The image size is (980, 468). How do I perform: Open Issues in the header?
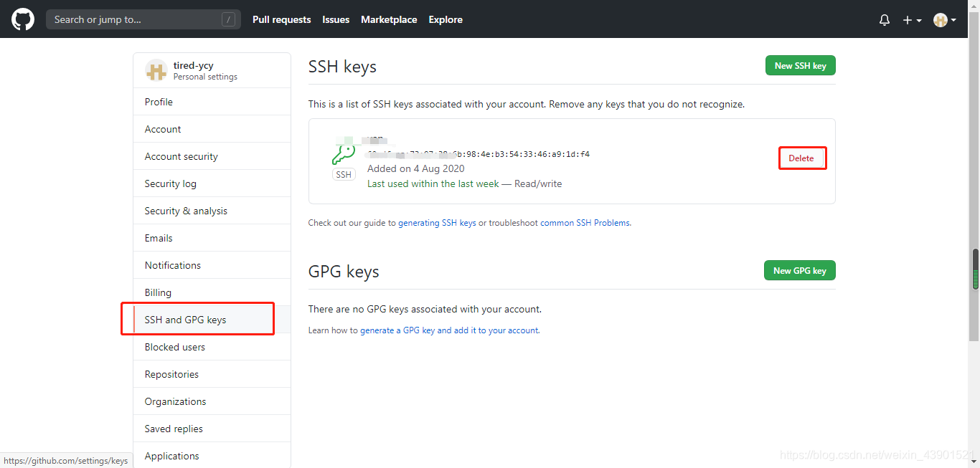pos(336,19)
